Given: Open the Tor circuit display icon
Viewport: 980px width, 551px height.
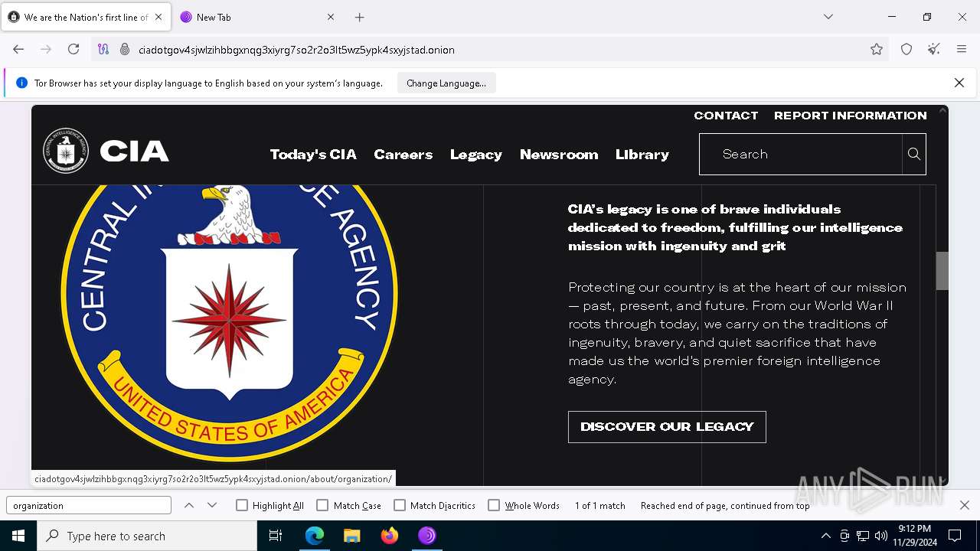Looking at the screenshot, I should [x=103, y=49].
